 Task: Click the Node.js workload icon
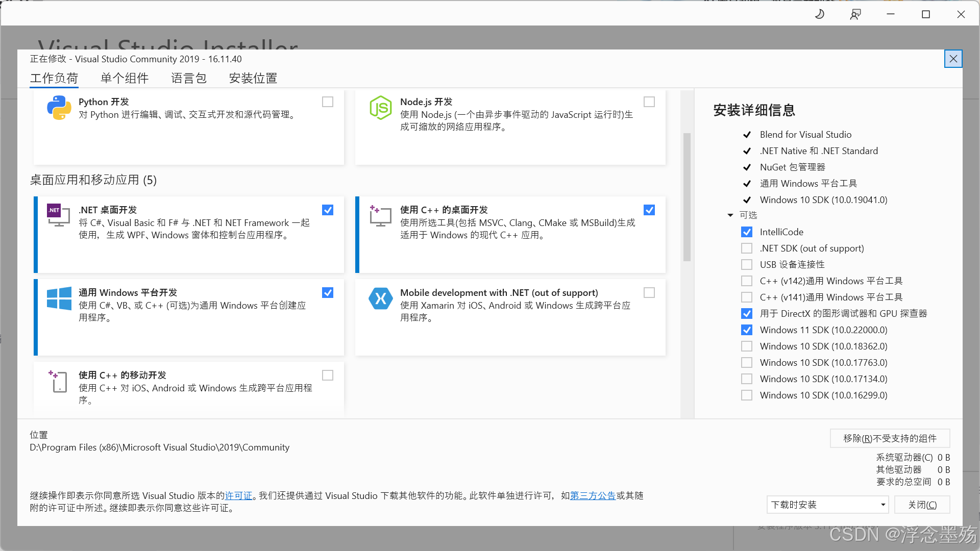[380, 108]
